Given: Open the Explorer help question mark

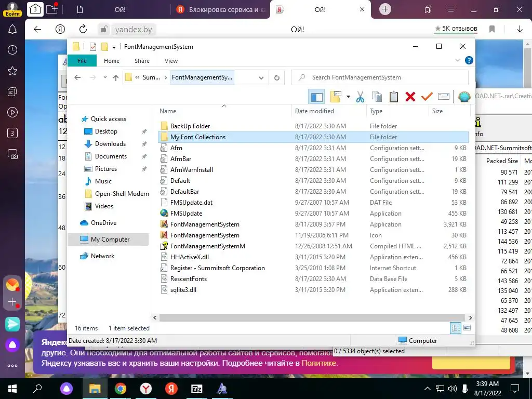Looking at the screenshot, I should (469, 60).
